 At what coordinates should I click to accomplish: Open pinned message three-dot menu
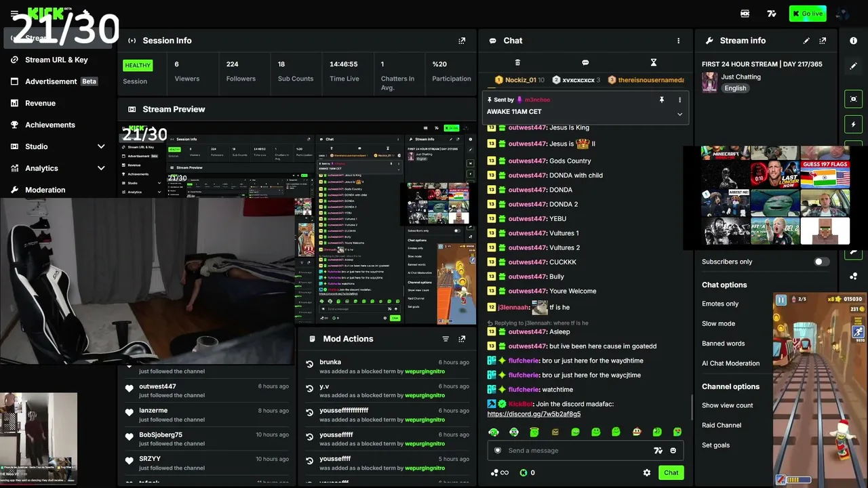tap(679, 100)
